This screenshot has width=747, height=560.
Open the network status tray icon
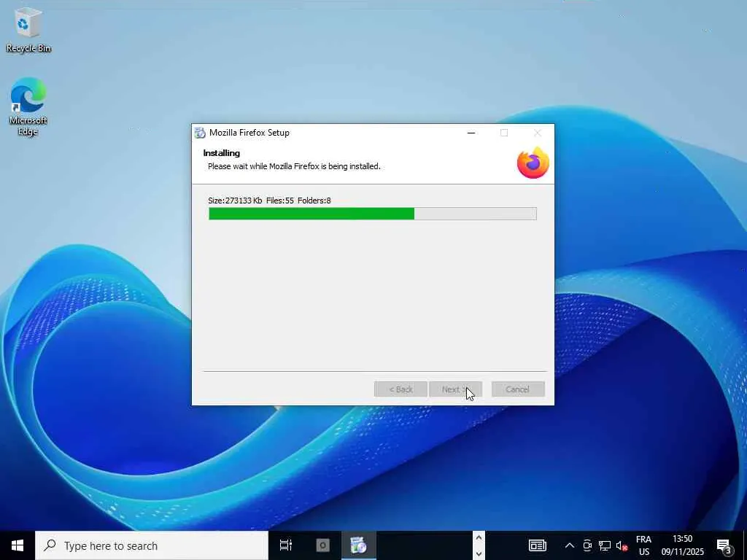605,545
